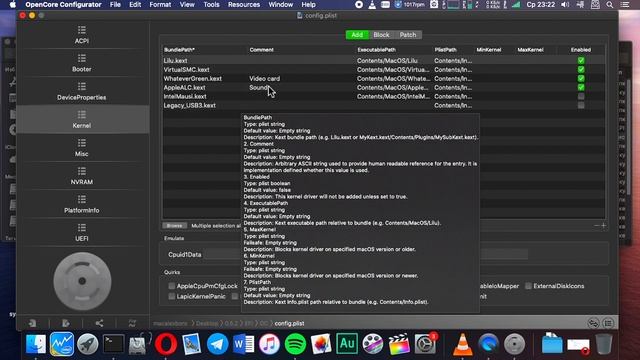Open the File menu
Viewport: 640px width, 360px height.
pyautogui.click(x=115, y=5)
